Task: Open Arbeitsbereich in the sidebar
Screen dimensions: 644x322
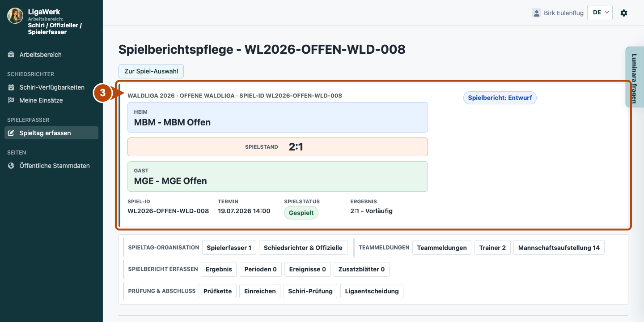Action: coord(51,55)
